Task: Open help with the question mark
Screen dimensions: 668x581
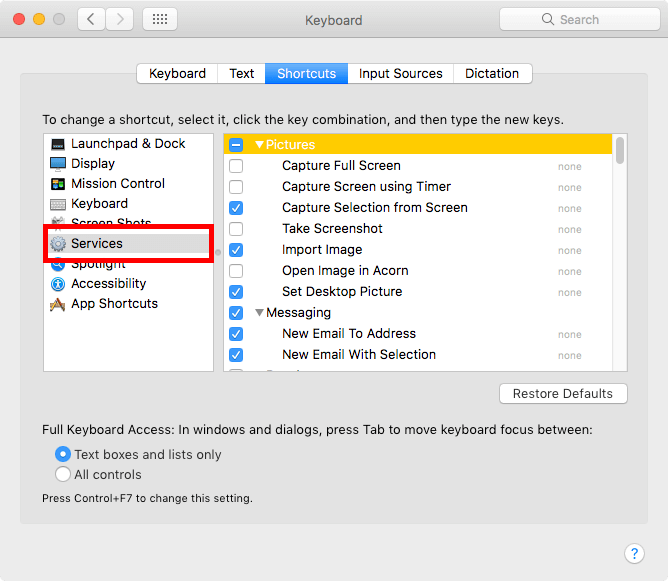Action: tap(634, 553)
